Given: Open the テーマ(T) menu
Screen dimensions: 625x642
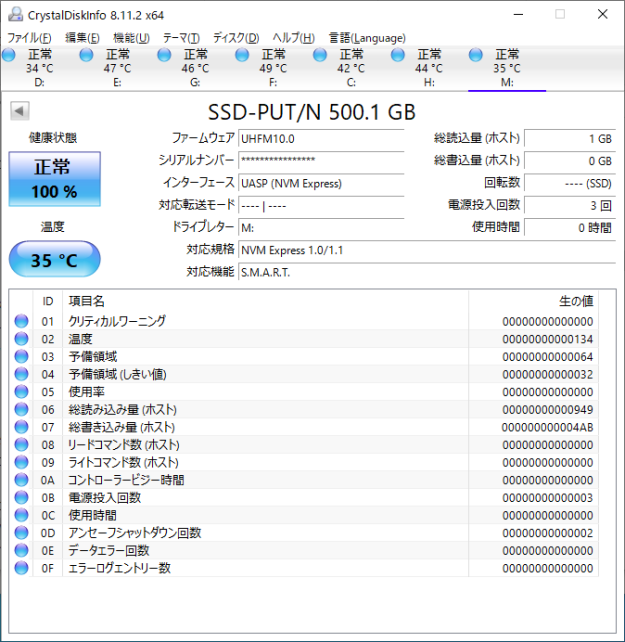Looking at the screenshot, I should (x=181, y=37).
